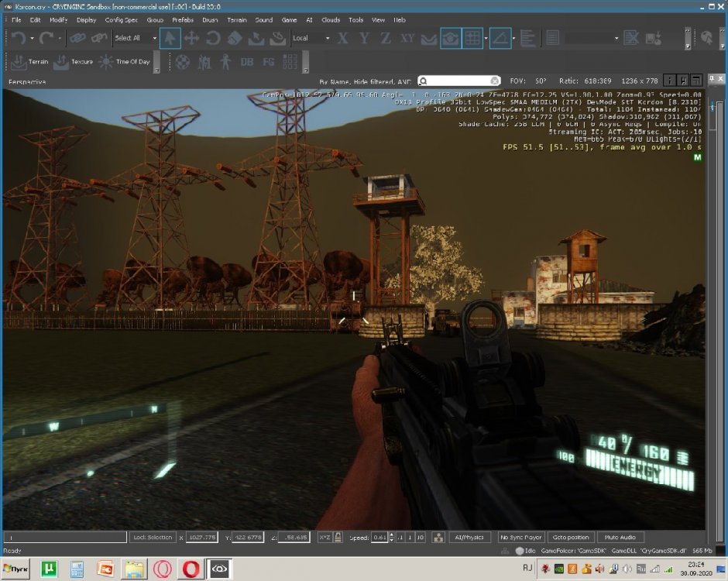Open the DB Database View icon

pos(247,62)
